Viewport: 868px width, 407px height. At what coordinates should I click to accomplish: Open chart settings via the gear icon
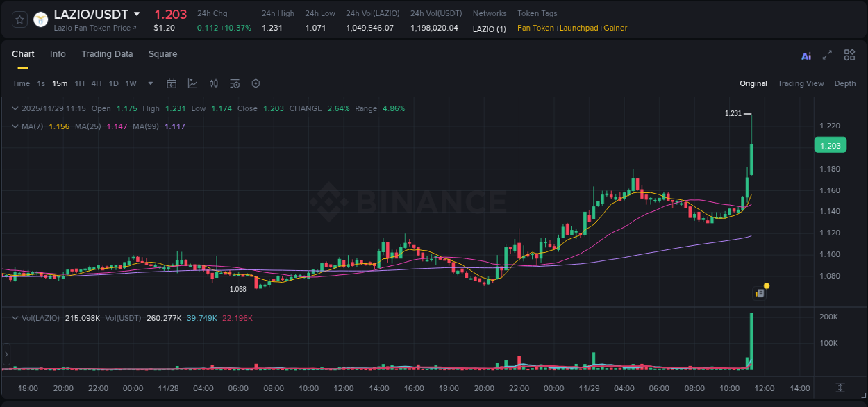[256, 83]
